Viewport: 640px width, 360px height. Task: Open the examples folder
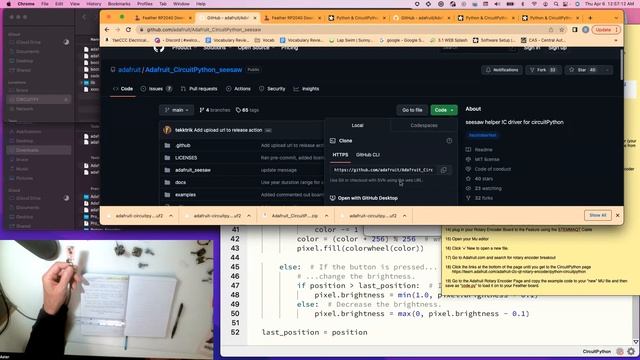point(185,195)
